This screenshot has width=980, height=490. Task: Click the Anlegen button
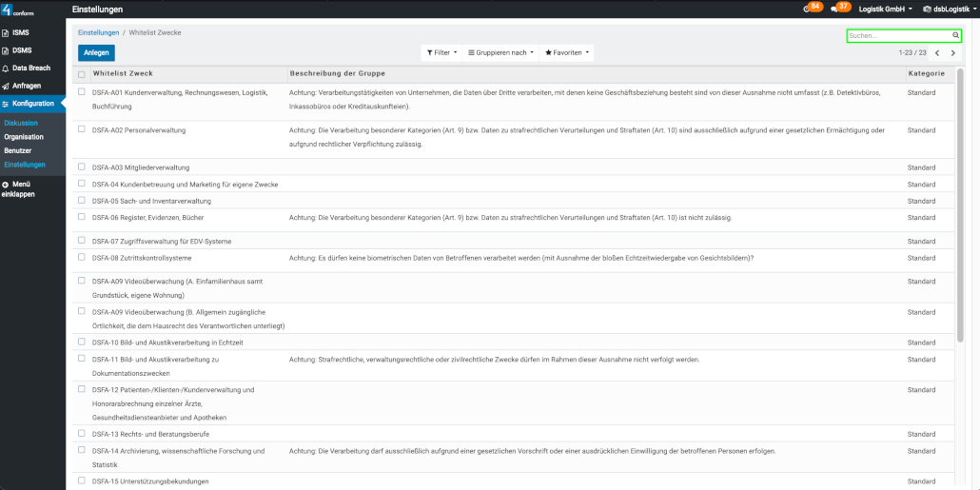point(96,53)
